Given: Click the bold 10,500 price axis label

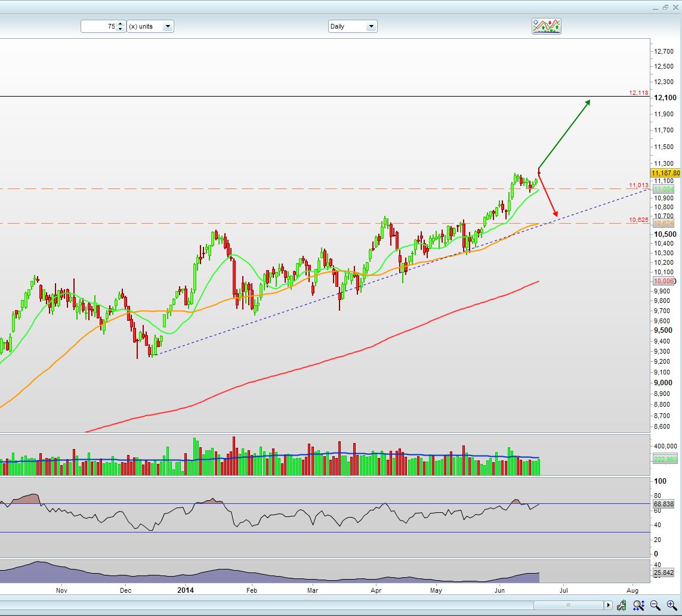Looking at the screenshot, I should tap(665, 234).
